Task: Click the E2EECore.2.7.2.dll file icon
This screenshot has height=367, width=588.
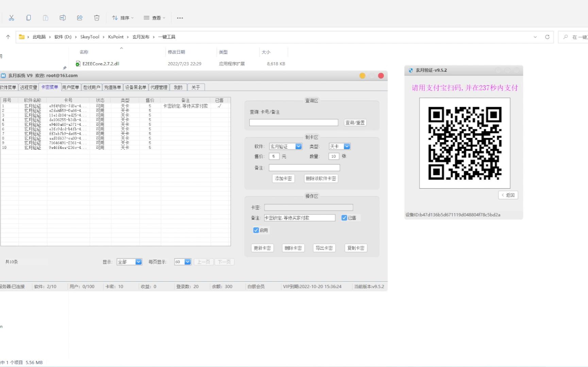Action: (78, 64)
